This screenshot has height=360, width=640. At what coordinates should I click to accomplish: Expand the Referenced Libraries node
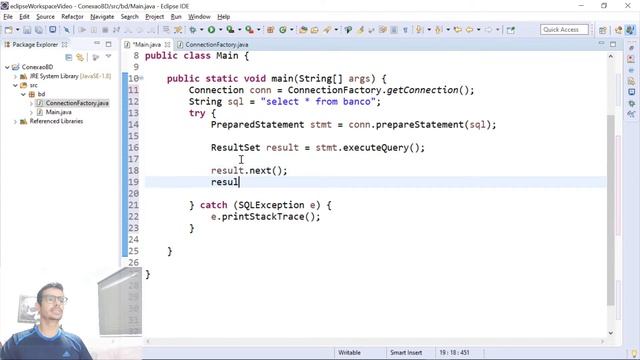click(16, 122)
